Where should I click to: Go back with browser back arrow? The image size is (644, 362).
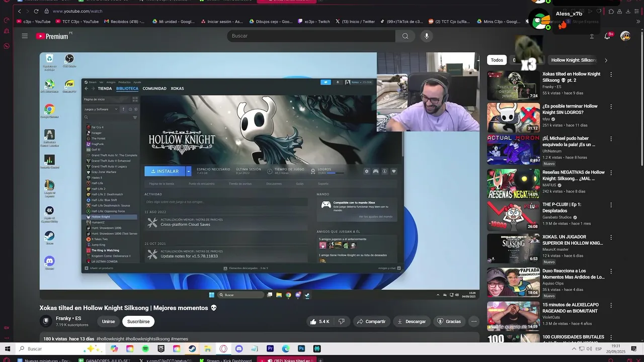point(20,11)
